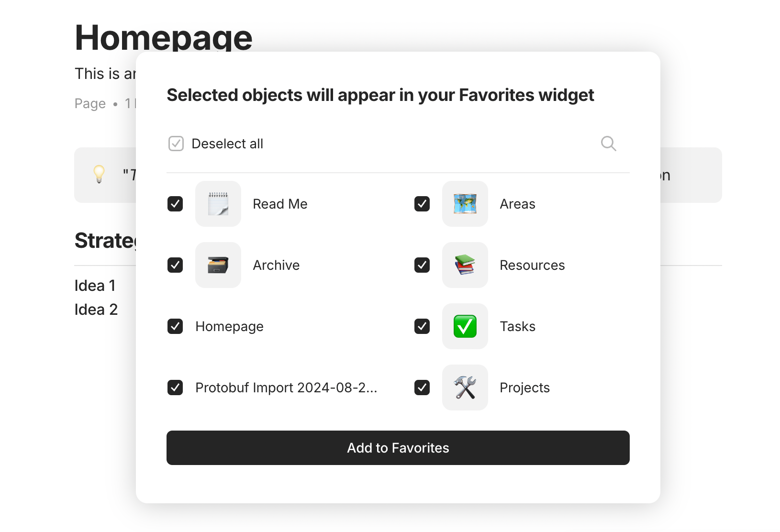Click the lightbulb callout icon
Viewport: 780px width, 532px height.
point(99,174)
